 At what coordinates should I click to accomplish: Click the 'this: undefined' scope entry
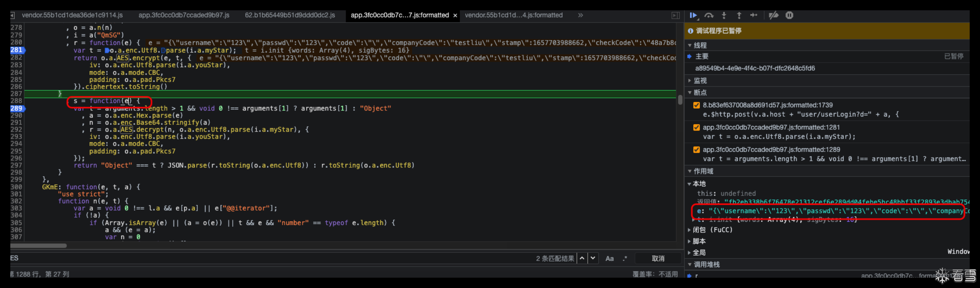click(726, 193)
